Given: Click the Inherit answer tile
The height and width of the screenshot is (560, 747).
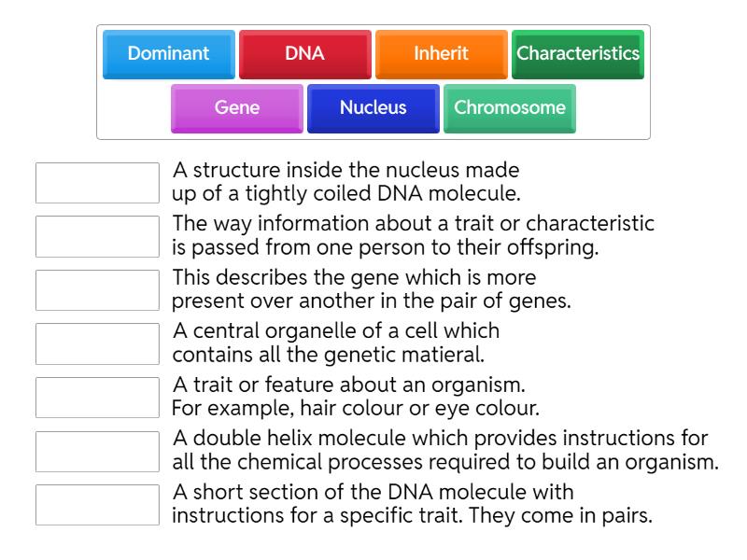Looking at the screenshot, I should pos(441,54).
